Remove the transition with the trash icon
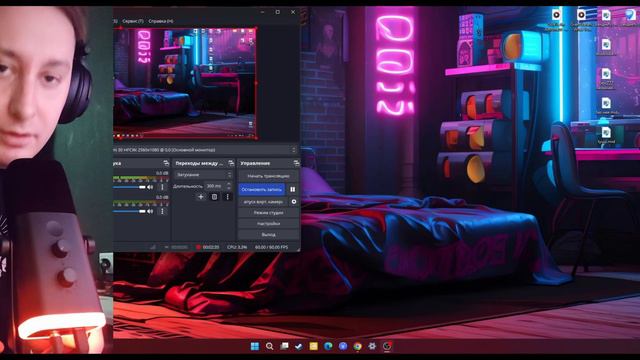Image resolution: width=640 pixels, height=360 pixels. point(214,197)
